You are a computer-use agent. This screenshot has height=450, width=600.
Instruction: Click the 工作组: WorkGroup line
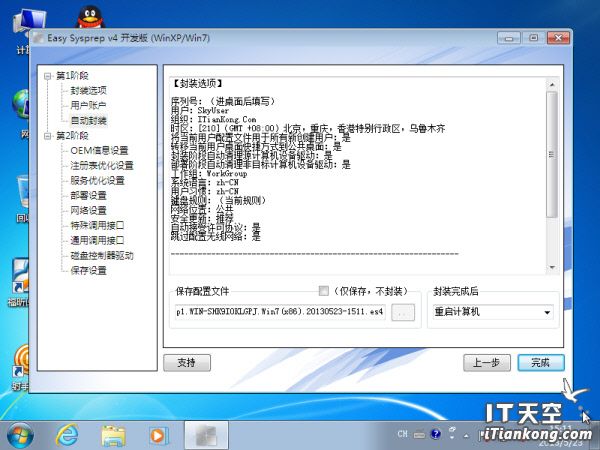[x=209, y=174]
